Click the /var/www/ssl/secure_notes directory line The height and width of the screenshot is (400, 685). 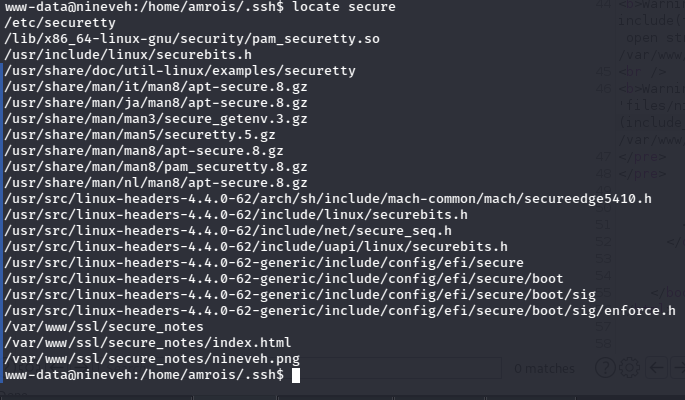(104, 327)
